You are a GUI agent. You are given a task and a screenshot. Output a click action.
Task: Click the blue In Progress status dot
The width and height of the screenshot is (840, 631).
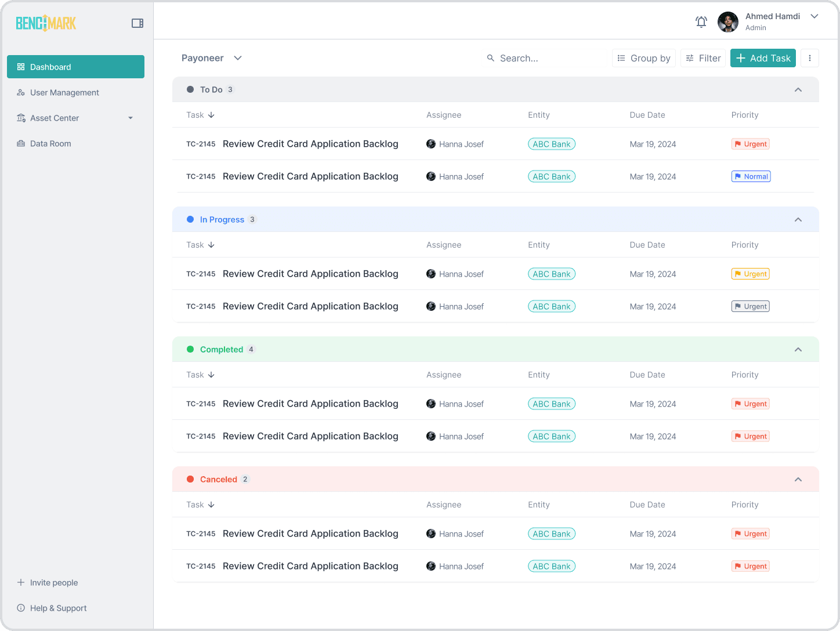point(190,219)
